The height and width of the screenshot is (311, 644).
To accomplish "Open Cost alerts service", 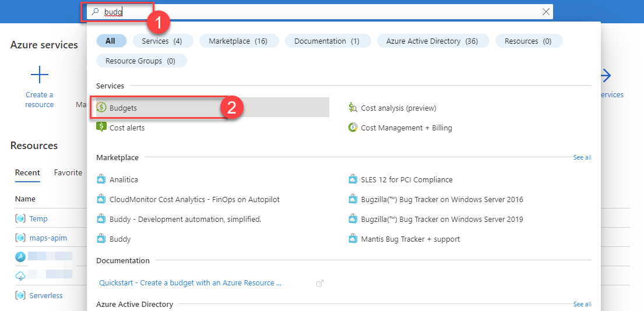I will 127,128.
